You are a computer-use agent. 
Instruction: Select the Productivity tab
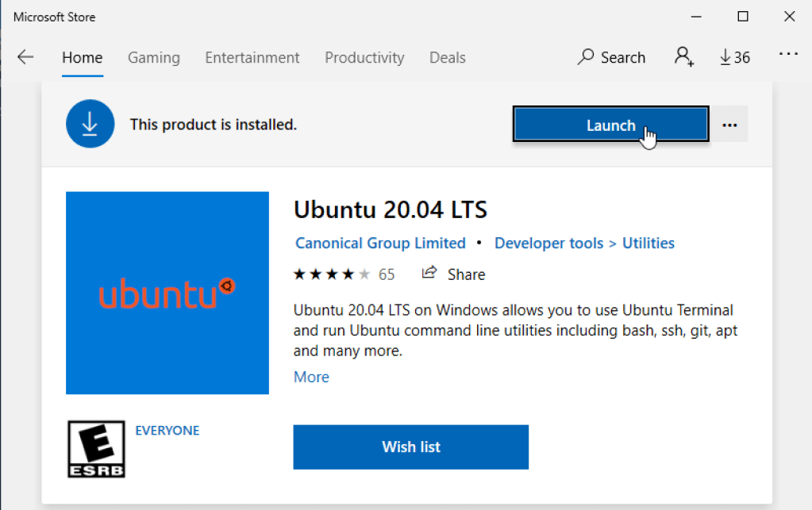pos(364,58)
